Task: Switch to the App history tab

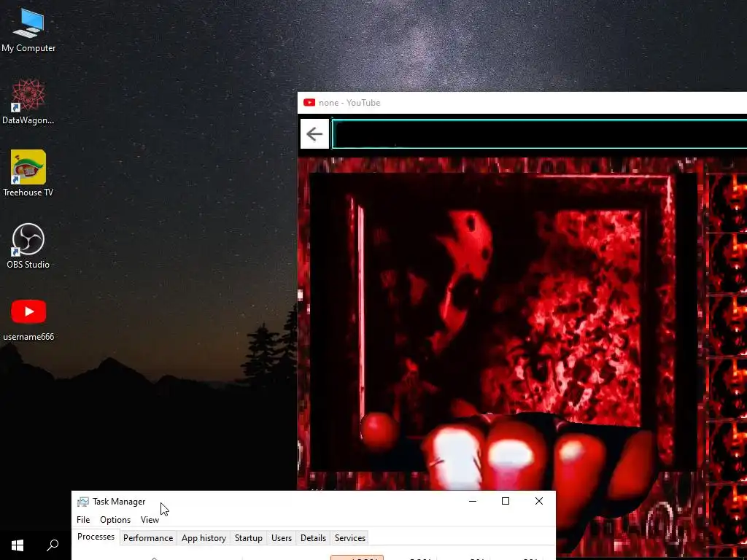Action: coord(204,537)
